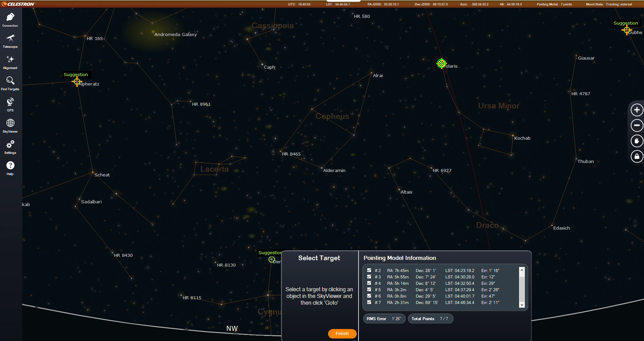The height and width of the screenshot is (341, 644).
Task: Click the Celestron logo
Action: 18,4
